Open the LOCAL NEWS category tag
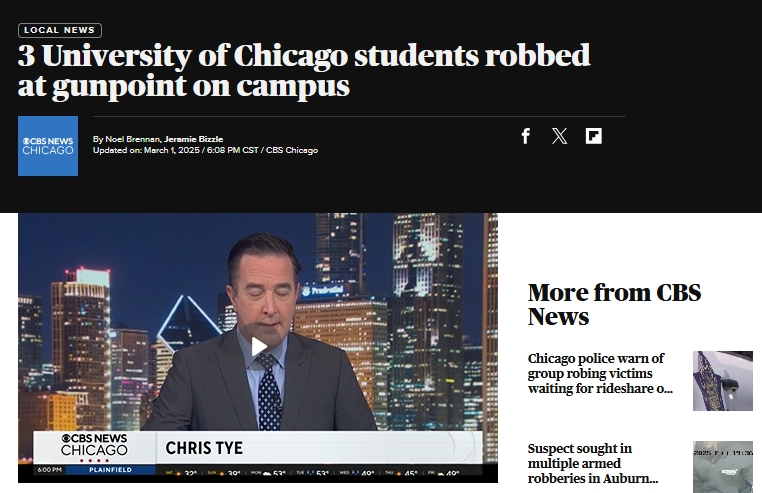 tap(60, 30)
